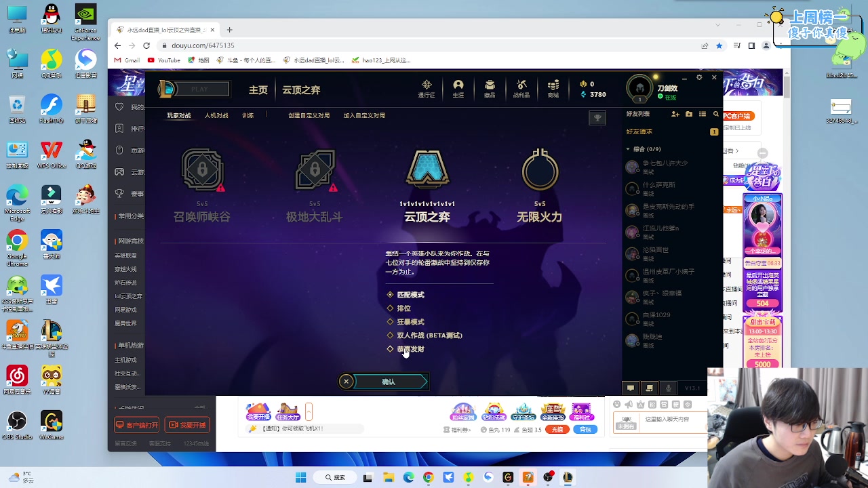Open the 商城 store icon

pyautogui.click(x=553, y=88)
